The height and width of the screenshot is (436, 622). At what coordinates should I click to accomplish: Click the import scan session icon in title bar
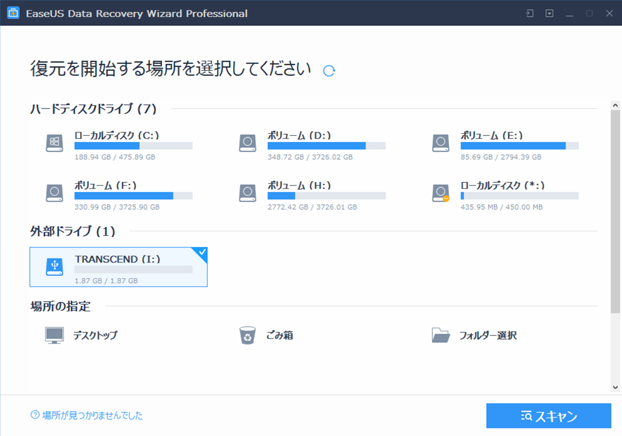pyautogui.click(x=530, y=13)
